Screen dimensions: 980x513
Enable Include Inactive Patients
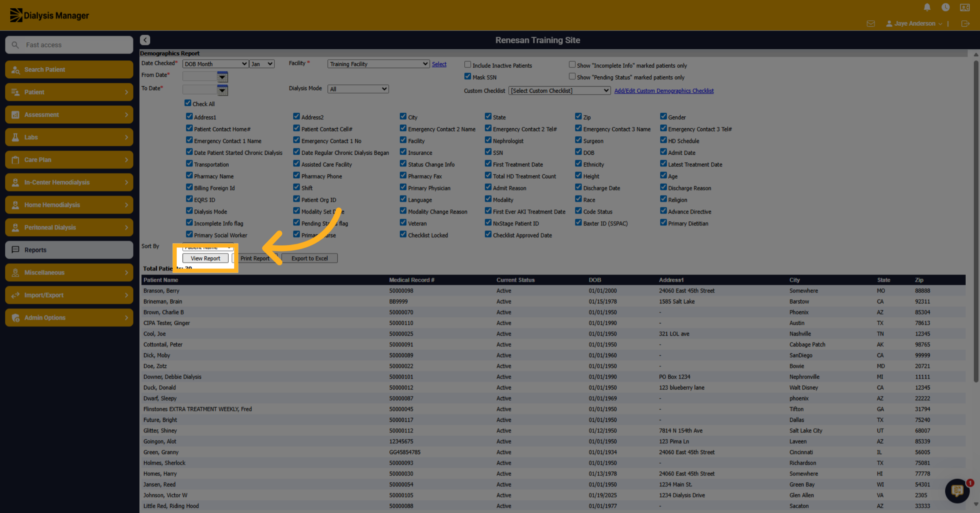pyautogui.click(x=468, y=64)
